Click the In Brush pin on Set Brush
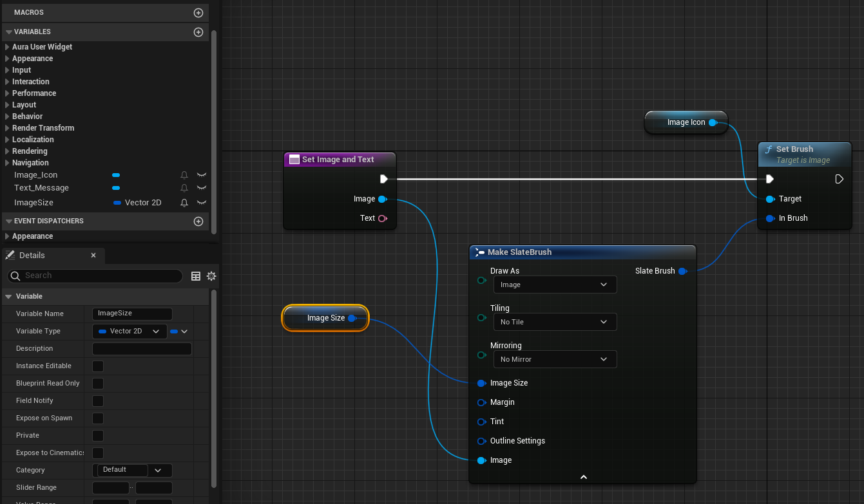The image size is (864, 504). pyautogui.click(x=770, y=218)
